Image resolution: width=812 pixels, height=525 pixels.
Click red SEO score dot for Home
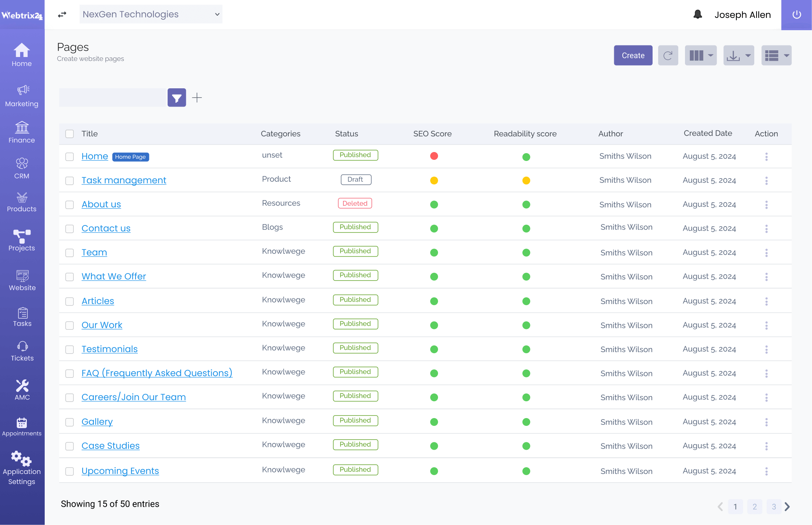tap(434, 156)
